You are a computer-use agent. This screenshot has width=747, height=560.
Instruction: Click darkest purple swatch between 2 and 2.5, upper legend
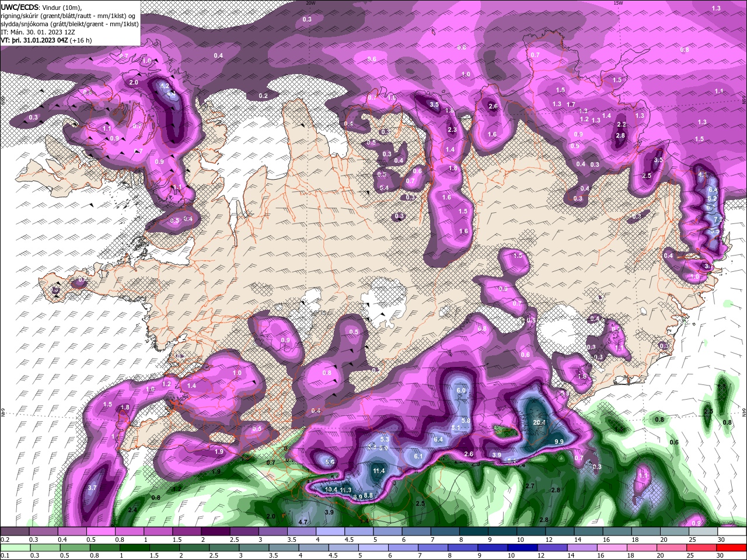[x=215, y=531]
